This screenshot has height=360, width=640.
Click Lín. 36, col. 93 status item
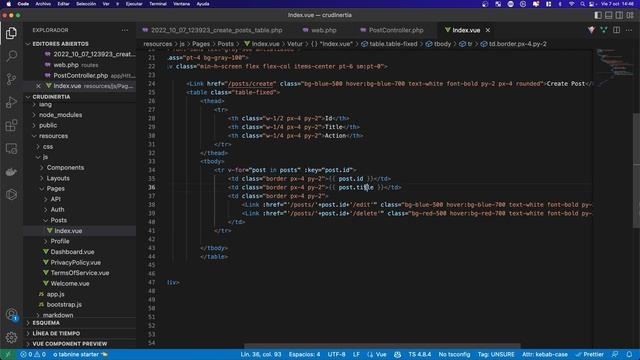(x=260, y=354)
